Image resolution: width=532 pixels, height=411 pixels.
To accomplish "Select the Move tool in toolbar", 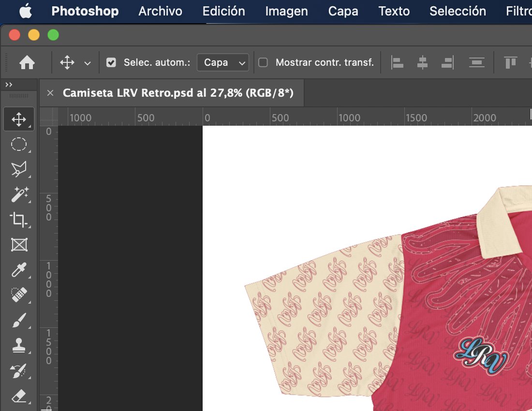I will [19, 119].
